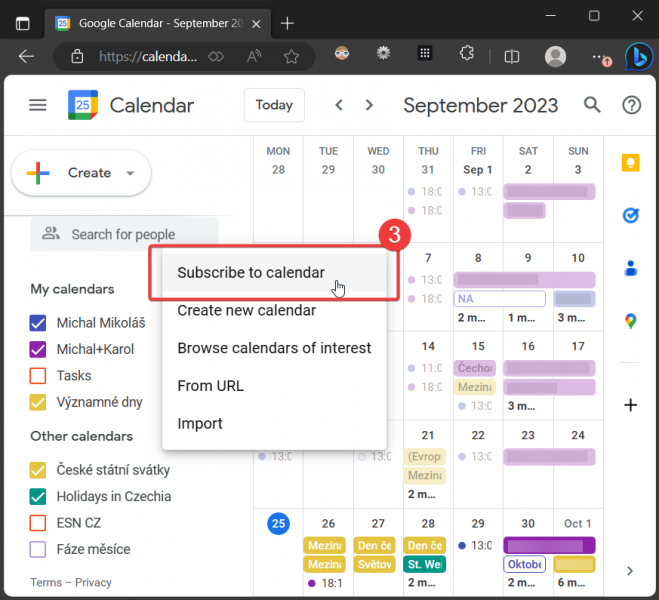The image size is (659, 600).
Task: Click the plus icon to get add-ons
Action: coord(630,405)
